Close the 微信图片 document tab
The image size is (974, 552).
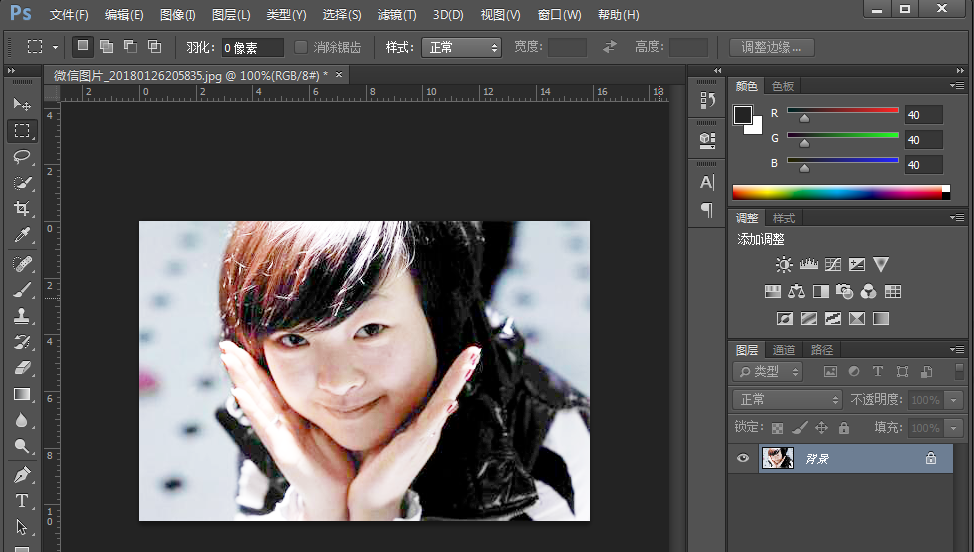click(338, 75)
